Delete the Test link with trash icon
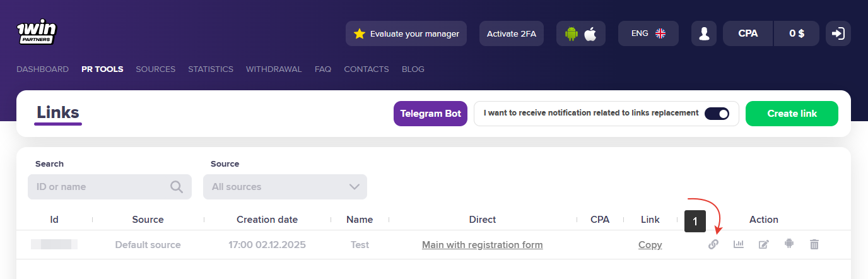The width and height of the screenshot is (868, 279). point(814,244)
